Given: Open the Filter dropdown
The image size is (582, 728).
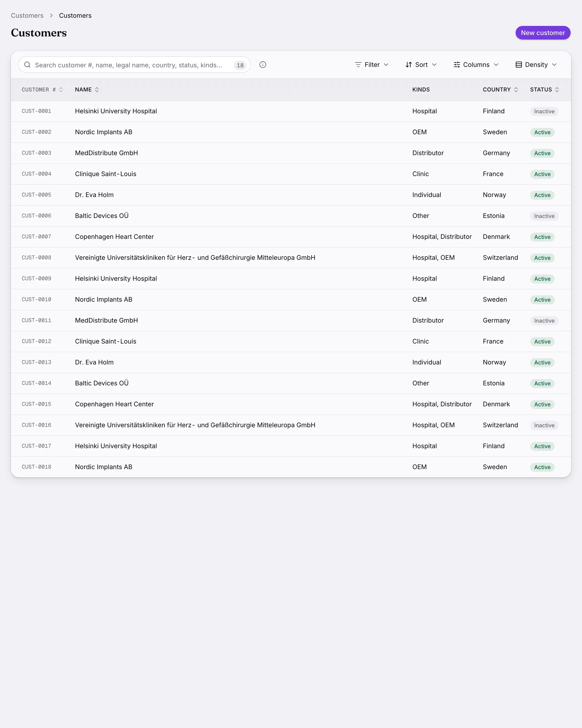Looking at the screenshot, I should (372, 65).
